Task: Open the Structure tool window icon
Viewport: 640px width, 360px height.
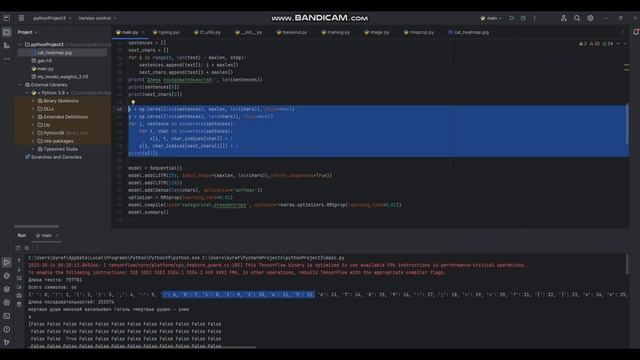Action: (x=7, y=46)
